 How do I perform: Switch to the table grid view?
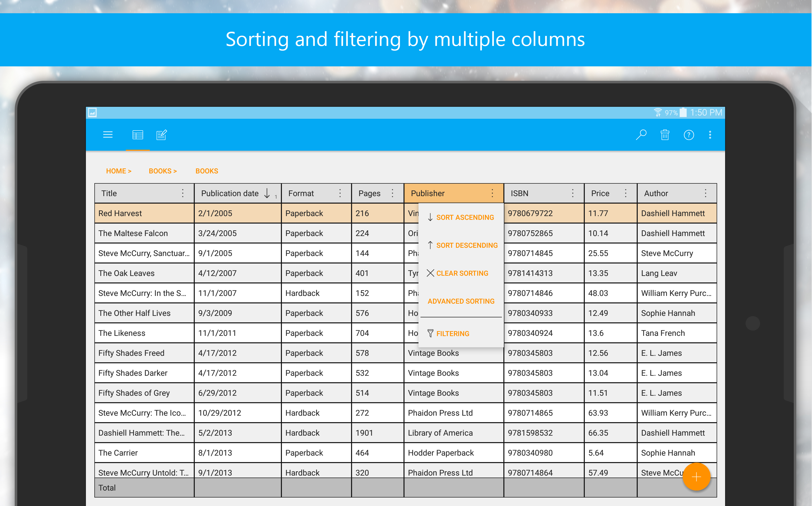click(138, 135)
